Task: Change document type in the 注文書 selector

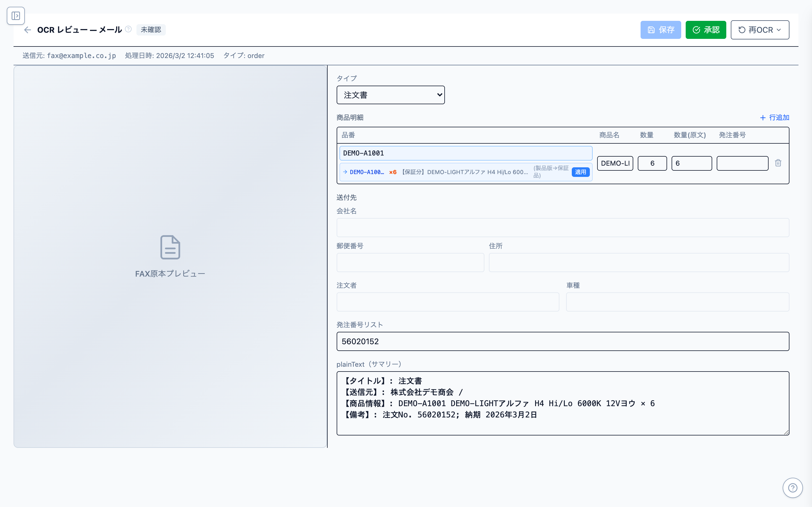Action: (x=390, y=95)
